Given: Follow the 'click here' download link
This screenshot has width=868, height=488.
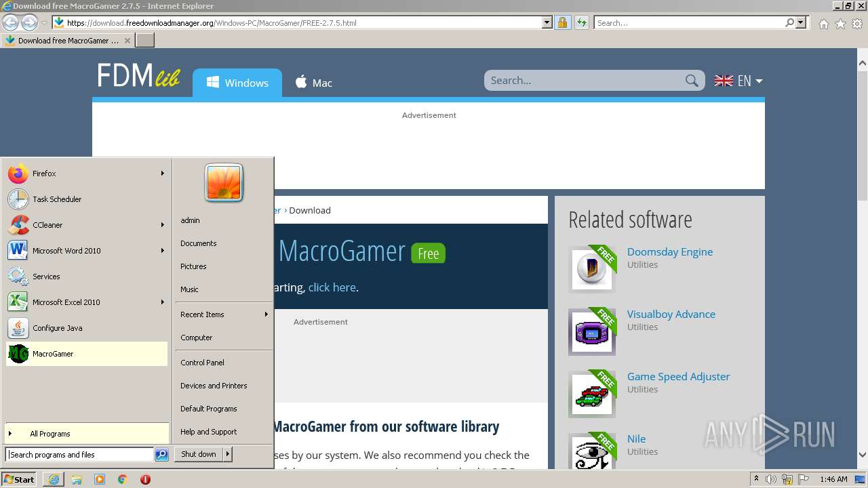Looking at the screenshot, I should point(332,287).
